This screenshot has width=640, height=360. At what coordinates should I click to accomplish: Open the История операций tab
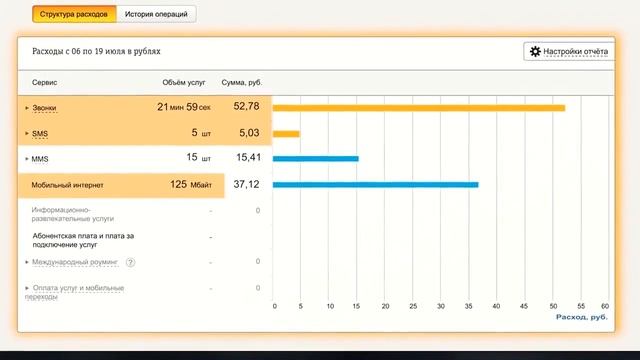point(156,14)
